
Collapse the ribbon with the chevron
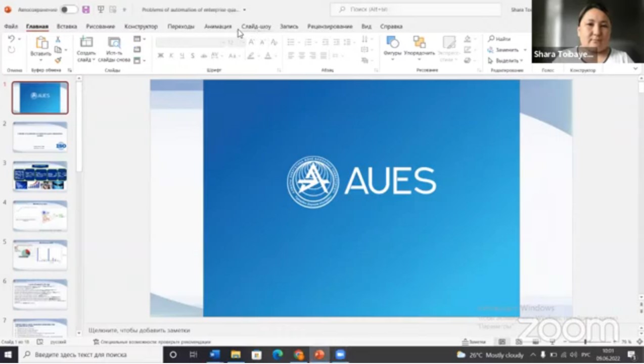click(636, 69)
